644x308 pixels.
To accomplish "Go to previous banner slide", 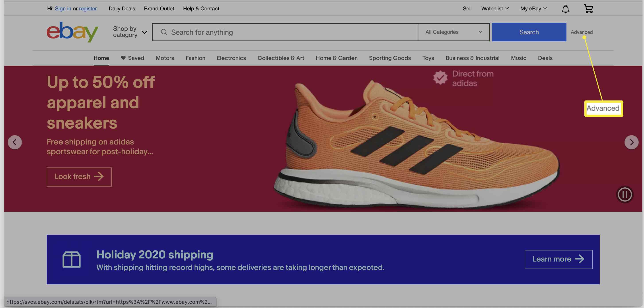I will click(15, 142).
